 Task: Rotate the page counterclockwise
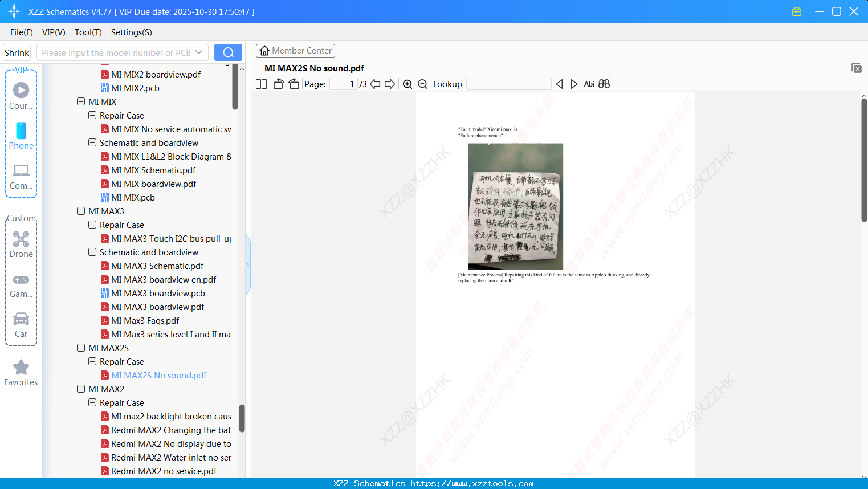(278, 84)
